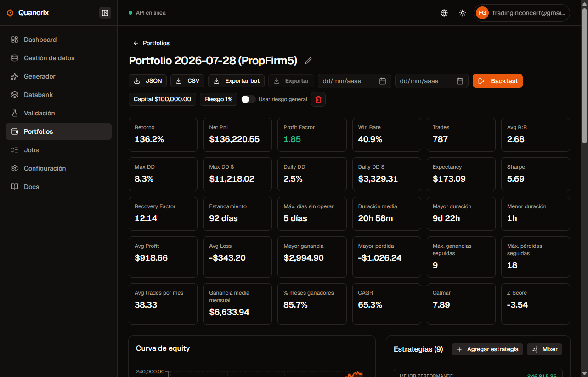Click the Trades 787 card

(461, 135)
